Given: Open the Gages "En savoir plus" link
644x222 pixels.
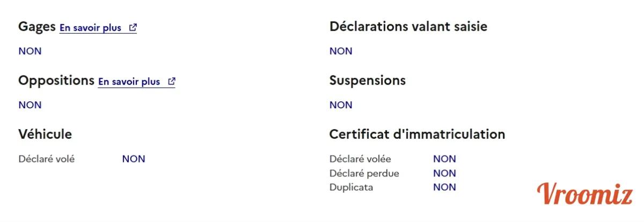Looking at the screenshot, I should click(91, 28).
